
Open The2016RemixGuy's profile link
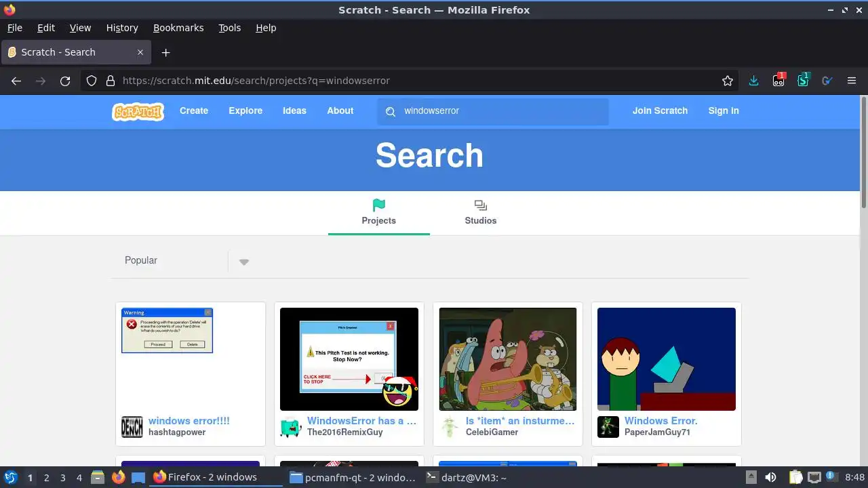(x=345, y=432)
